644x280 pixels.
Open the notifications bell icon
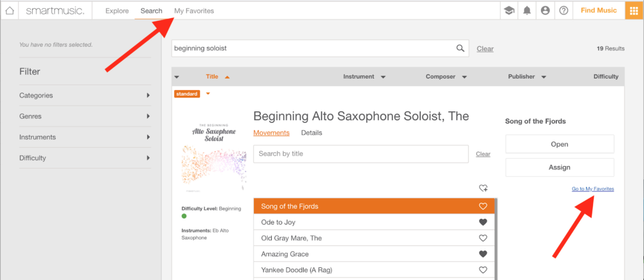[x=526, y=11]
